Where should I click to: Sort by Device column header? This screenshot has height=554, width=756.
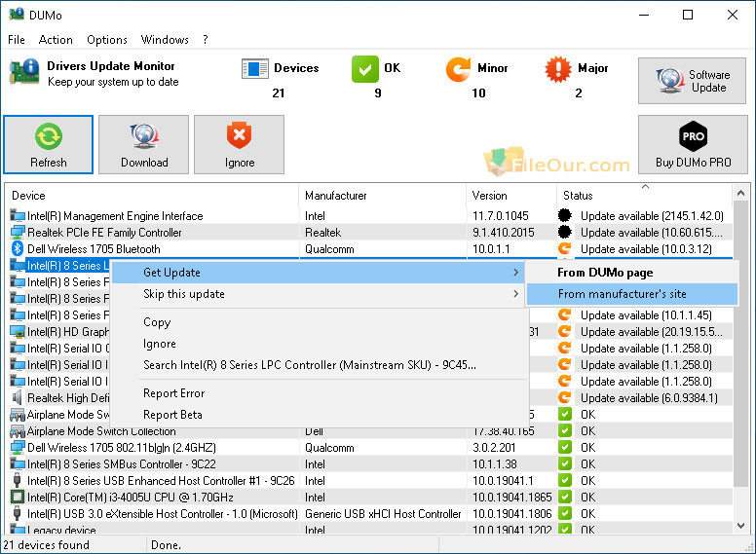[152, 196]
